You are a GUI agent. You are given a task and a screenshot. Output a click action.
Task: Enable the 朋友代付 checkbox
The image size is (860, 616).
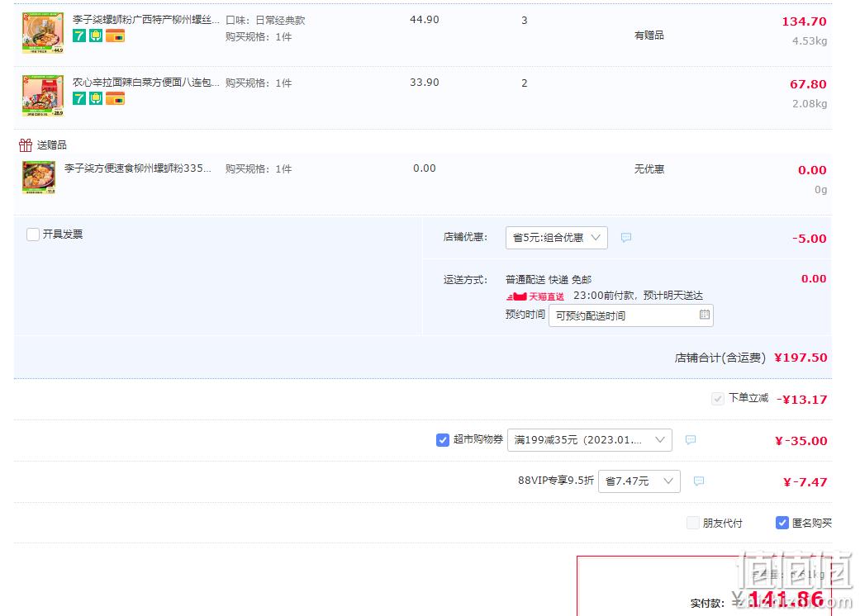pos(693,523)
